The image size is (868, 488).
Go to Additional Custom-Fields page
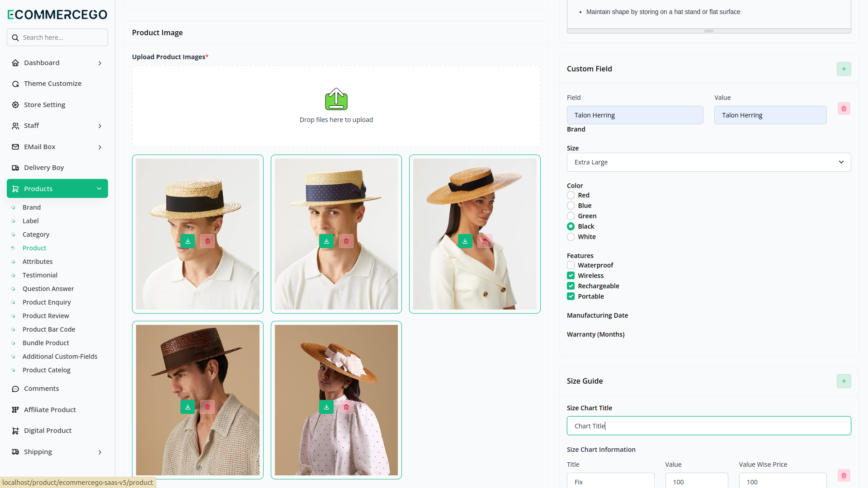coord(60,357)
